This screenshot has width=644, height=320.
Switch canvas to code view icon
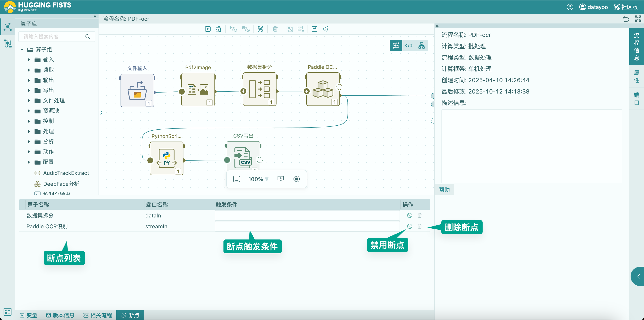coord(409,46)
